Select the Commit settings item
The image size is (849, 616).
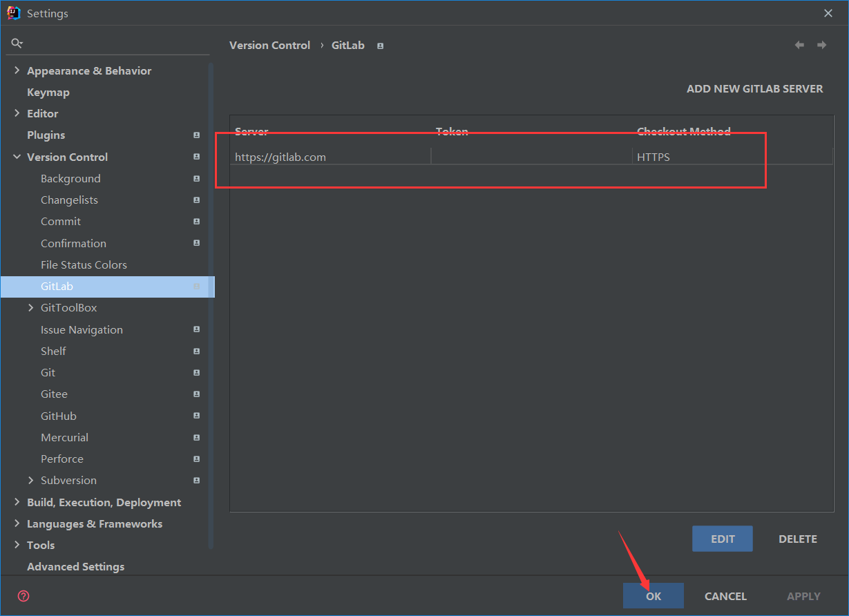[61, 222]
